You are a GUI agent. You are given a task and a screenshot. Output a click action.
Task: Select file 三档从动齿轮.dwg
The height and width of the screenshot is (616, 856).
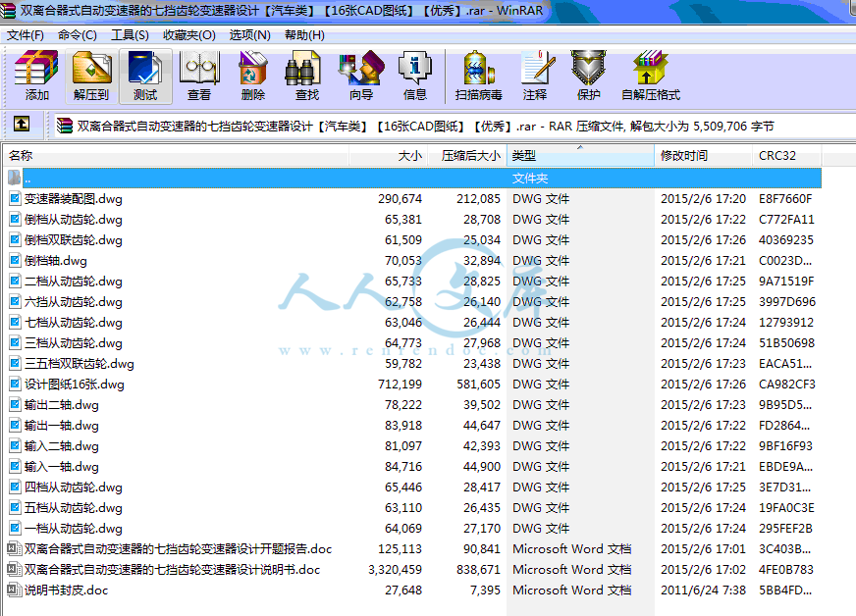[74, 342]
